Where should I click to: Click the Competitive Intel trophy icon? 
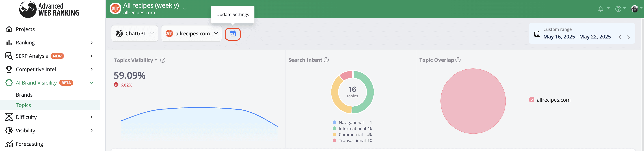[x=9, y=69]
